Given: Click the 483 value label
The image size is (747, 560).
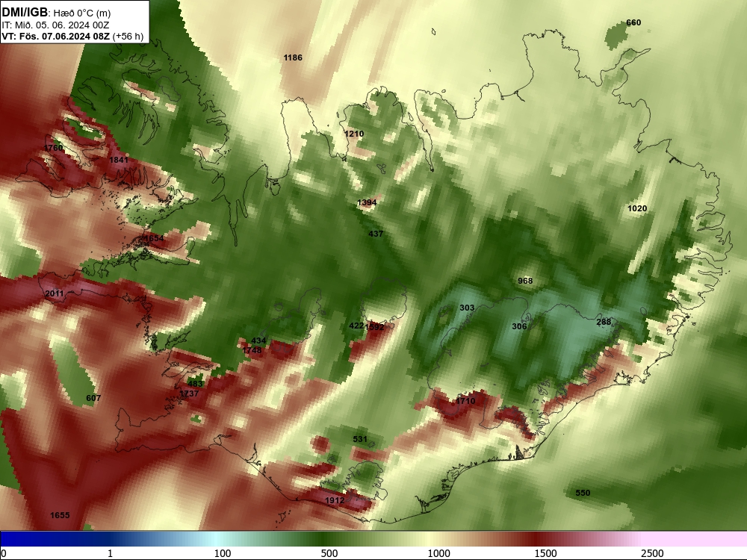Looking at the screenshot, I should click(x=195, y=384).
